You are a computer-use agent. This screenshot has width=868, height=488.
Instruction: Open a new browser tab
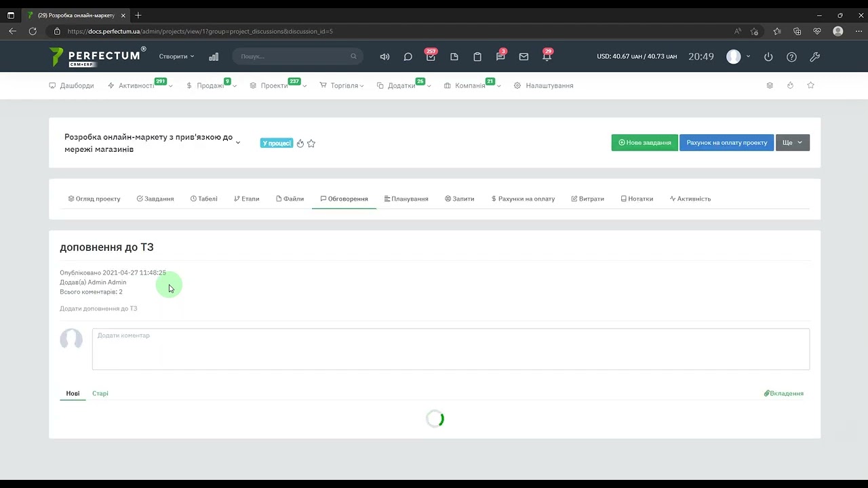tap(138, 15)
